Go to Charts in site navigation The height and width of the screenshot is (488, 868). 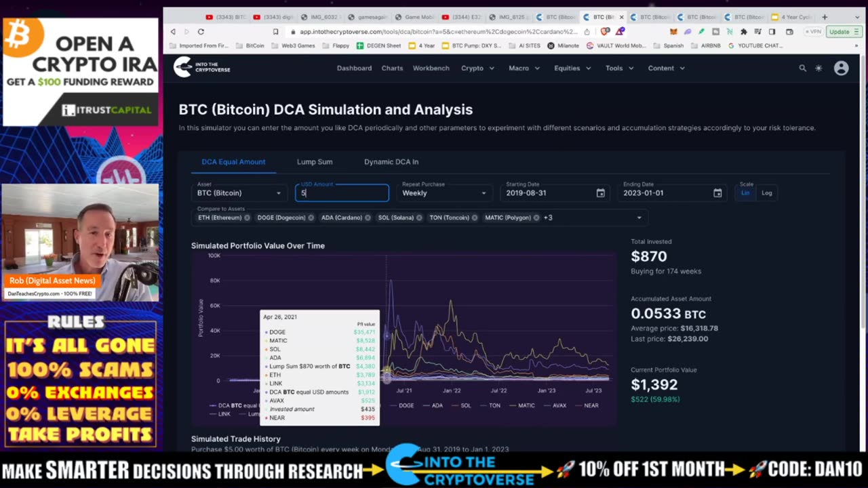(x=392, y=68)
